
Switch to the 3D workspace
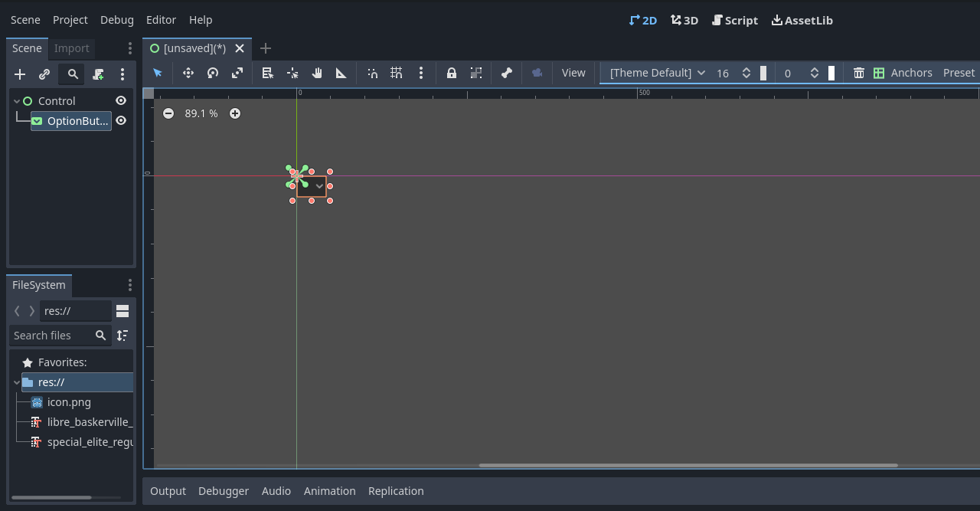[x=684, y=21]
